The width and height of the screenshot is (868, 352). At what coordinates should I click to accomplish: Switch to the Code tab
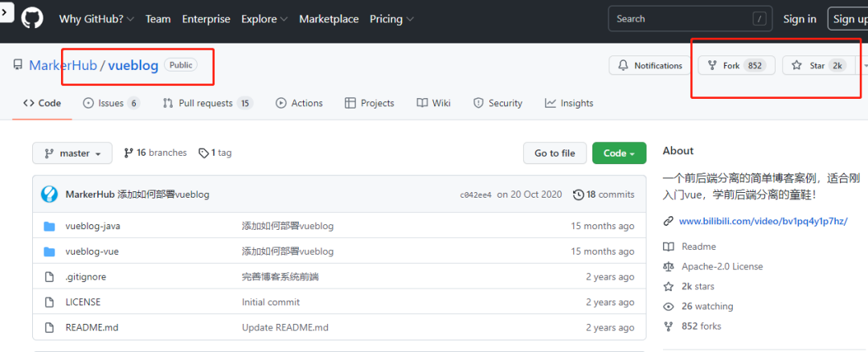42,103
